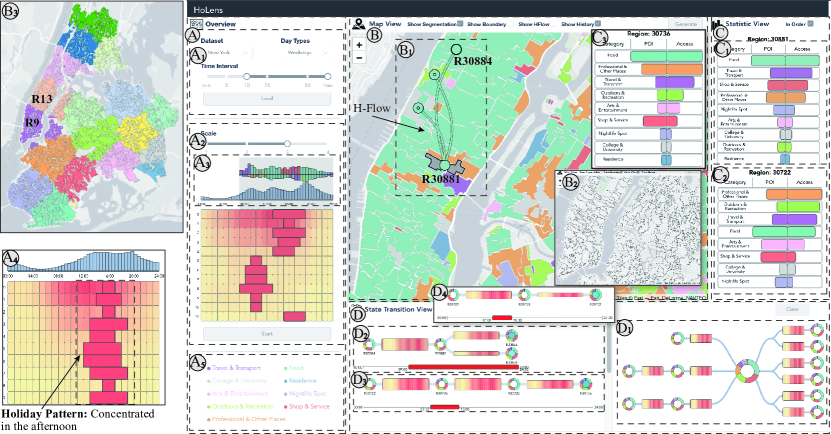
Task: Click the red time range bar in D4 popup timeline
Action: [x=502, y=317]
